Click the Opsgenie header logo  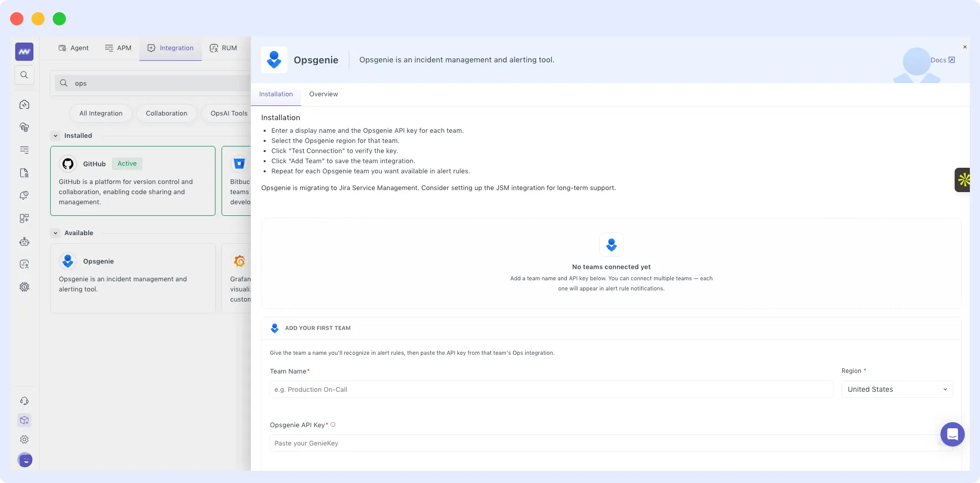(274, 60)
